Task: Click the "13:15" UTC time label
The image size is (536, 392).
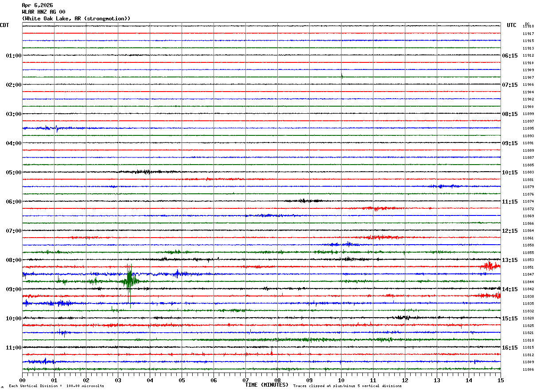Action: point(510,260)
